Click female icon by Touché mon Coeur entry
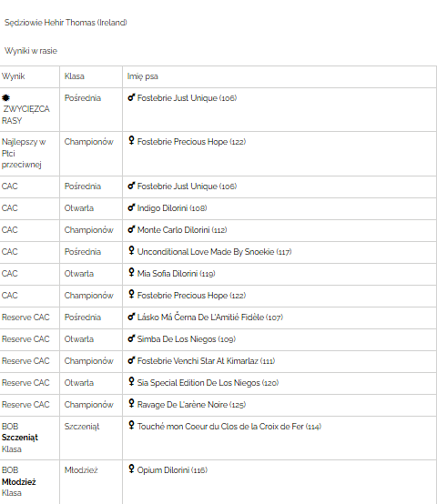This screenshot has height=504, width=437. coord(131,425)
